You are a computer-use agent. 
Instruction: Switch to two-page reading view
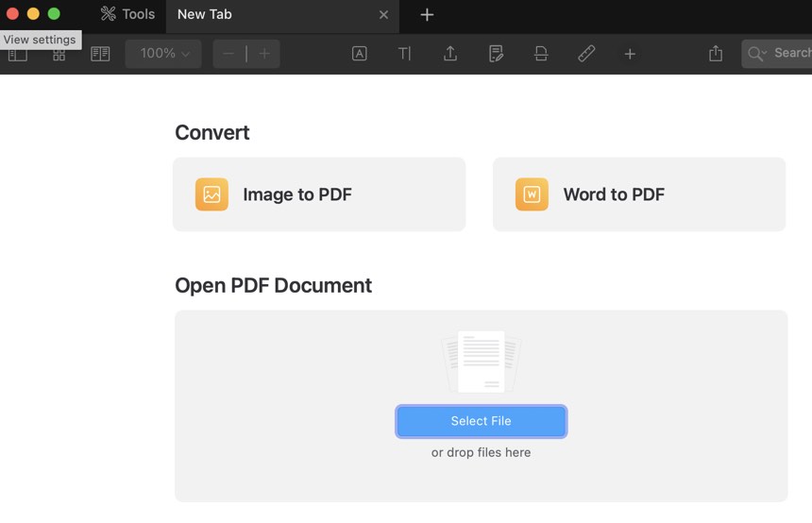click(x=100, y=54)
